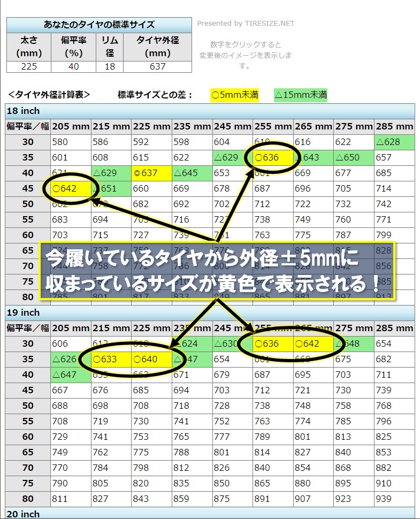The image size is (420, 519).
Task: Click the green △15mm未満 legend swatch
Action: (300, 95)
